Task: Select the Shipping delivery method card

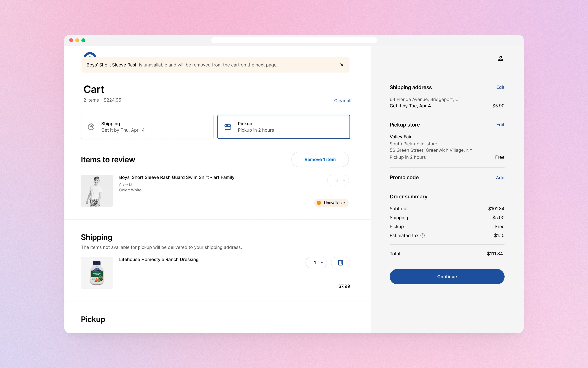Action: pyautogui.click(x=147, y=127)
